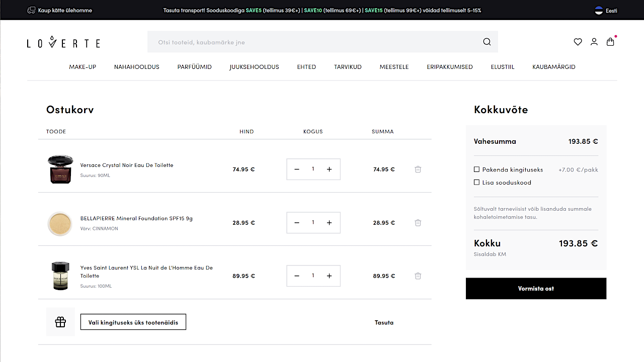The image size is (644, 362).
Task: Click the 'Suurus: 100ML' size text
Action: pos(96,286)
